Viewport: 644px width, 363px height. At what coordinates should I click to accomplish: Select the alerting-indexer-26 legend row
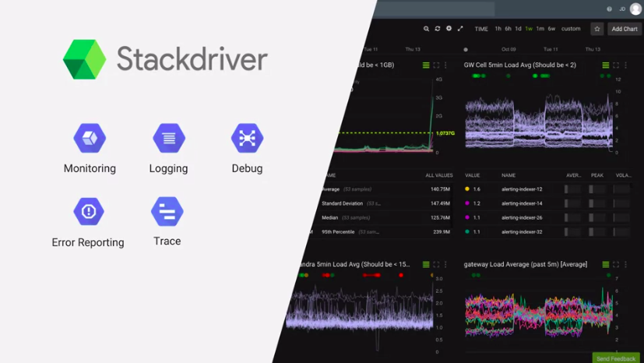(x=547, y=217)
